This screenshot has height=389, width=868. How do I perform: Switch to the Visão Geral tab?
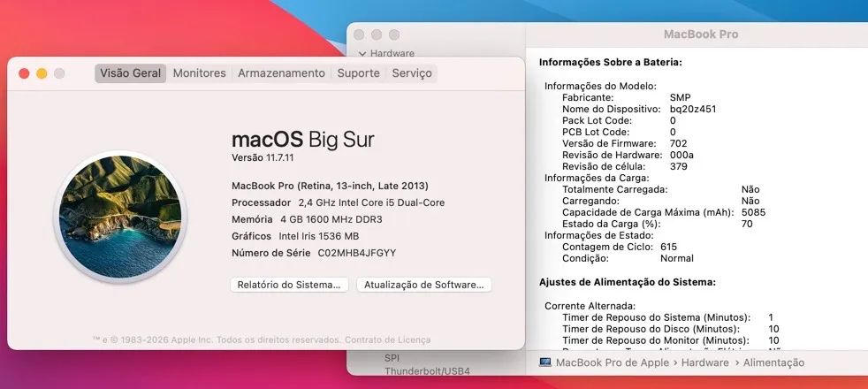131,73
